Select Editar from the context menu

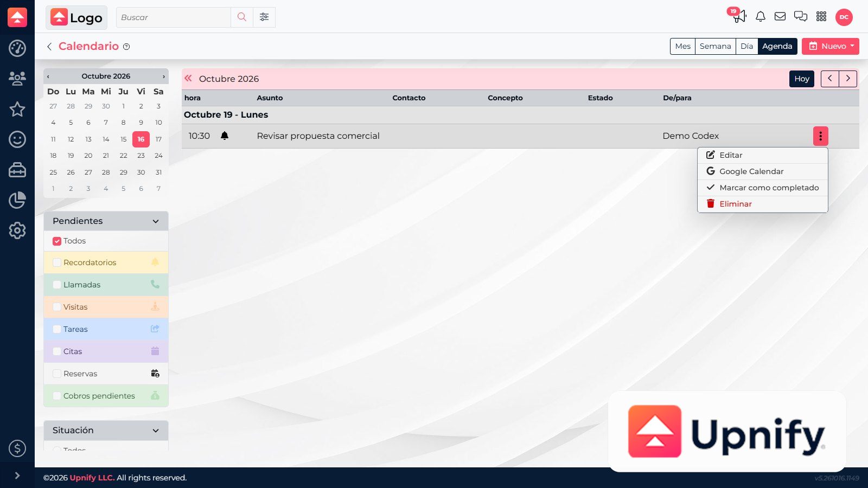pyautogui.click(x=763, y=155)
